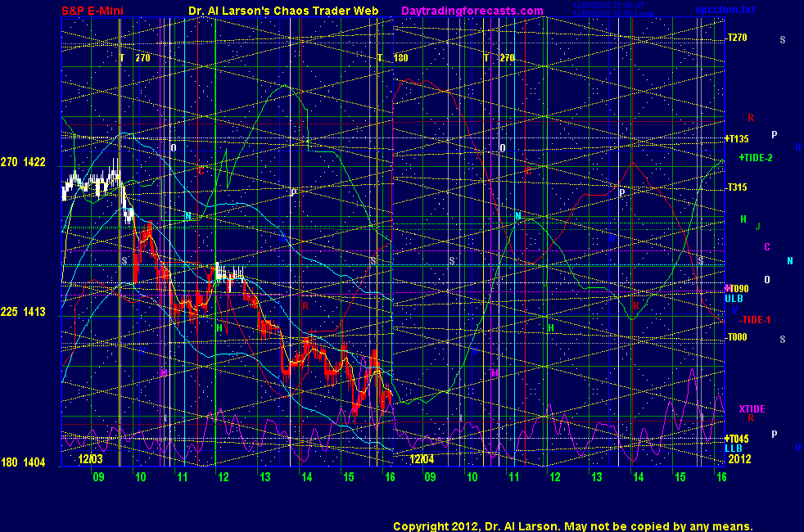Select the -T315 line label
Image resolution: width=804 pixels, height=532 pixels.
(737, 187)
